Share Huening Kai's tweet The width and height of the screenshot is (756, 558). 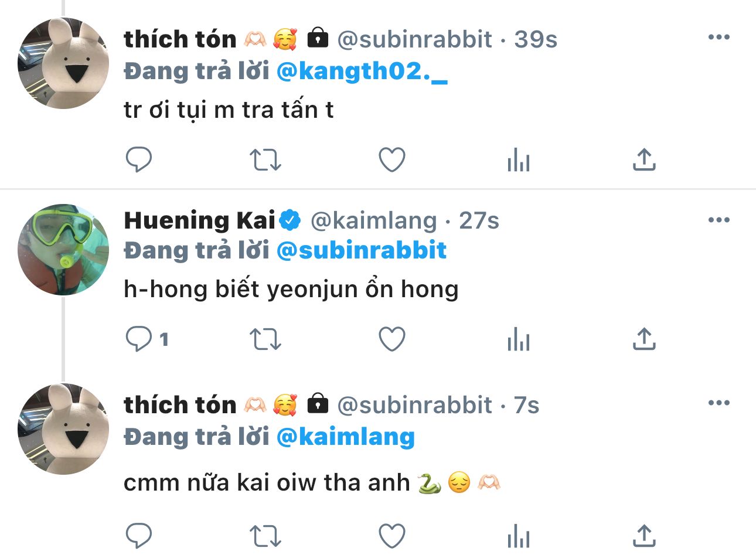pos(644,339)
